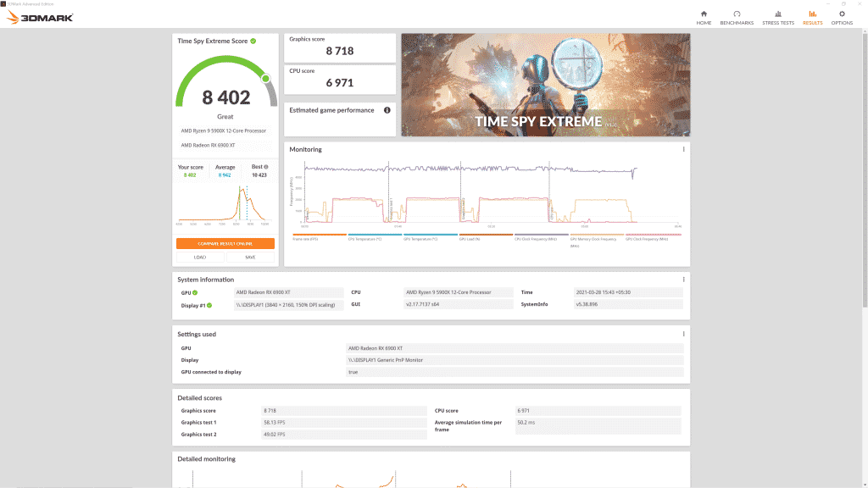The height and width of the screenshot is (488, 868).
Task: Click the Best score info icon
Action: (266, 167)
